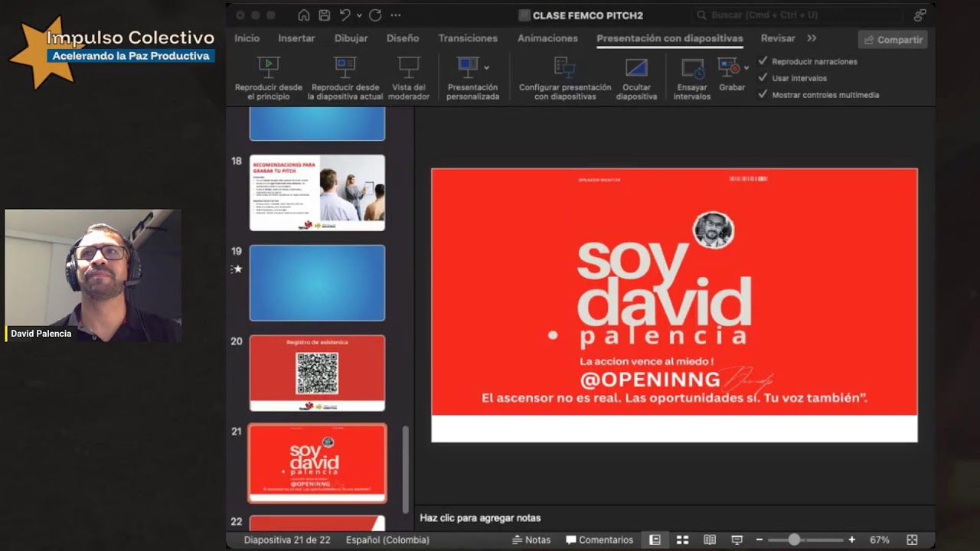Adjust the zoom slider handle
980x551 pixels.
tap(794, 540)
